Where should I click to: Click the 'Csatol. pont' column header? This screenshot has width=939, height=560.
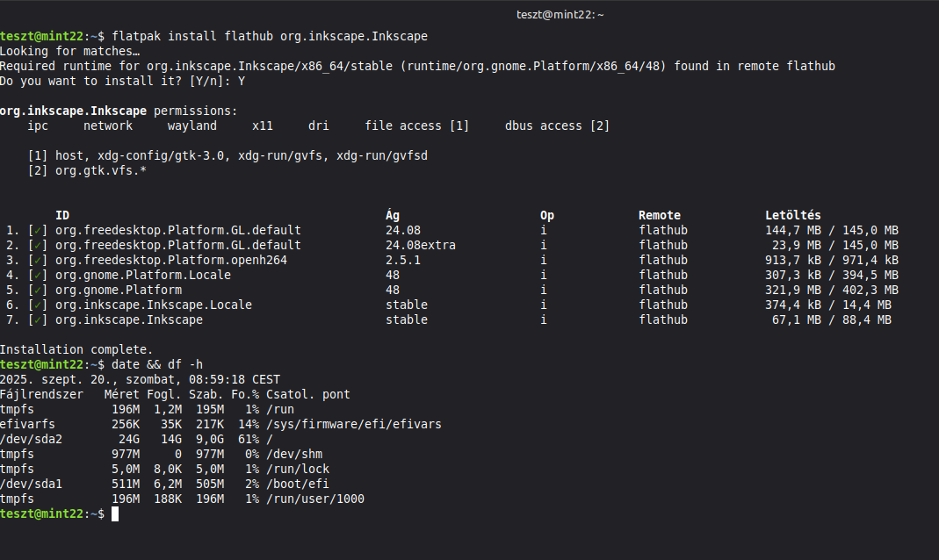point(307,395)
